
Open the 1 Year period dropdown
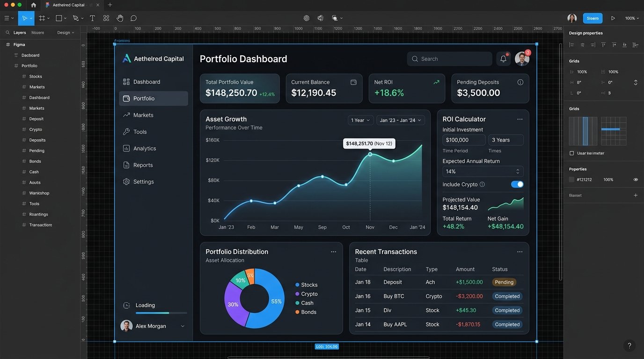[x=360, y=120]
